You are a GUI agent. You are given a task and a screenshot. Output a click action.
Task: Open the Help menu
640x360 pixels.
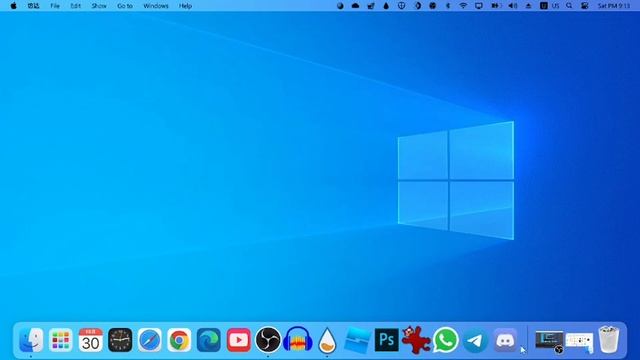[185, 6]
